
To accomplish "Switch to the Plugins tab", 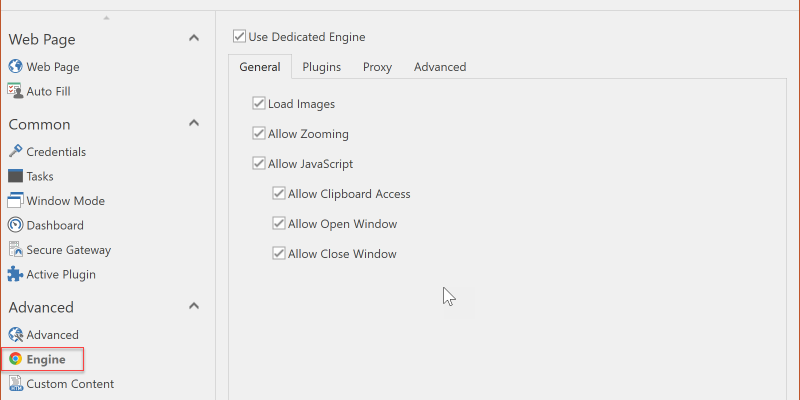I will (321, 67).
